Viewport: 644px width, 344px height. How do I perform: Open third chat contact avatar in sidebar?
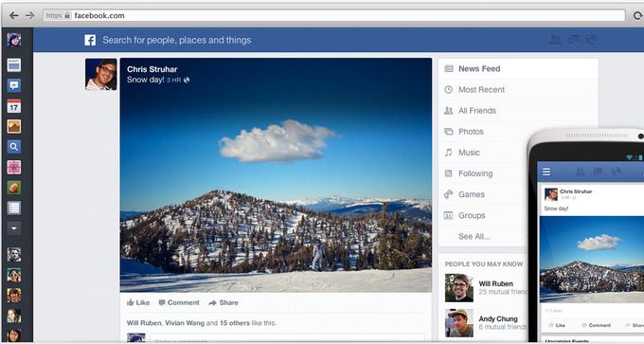pos(14,295)
